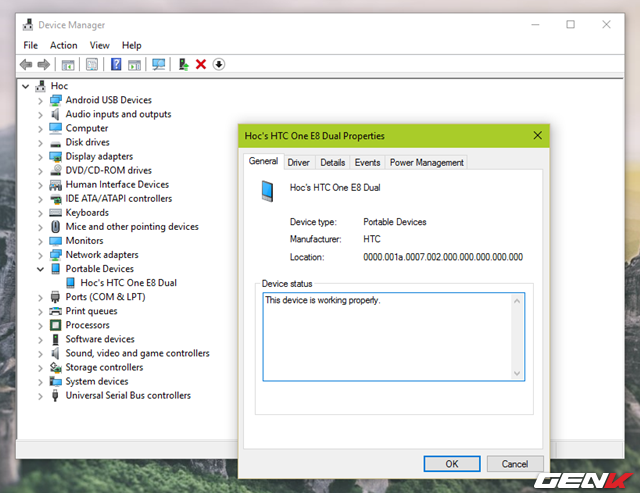Click Cancel in the Properties dialog
Screen dimensions: 640x493
point(515,464)
